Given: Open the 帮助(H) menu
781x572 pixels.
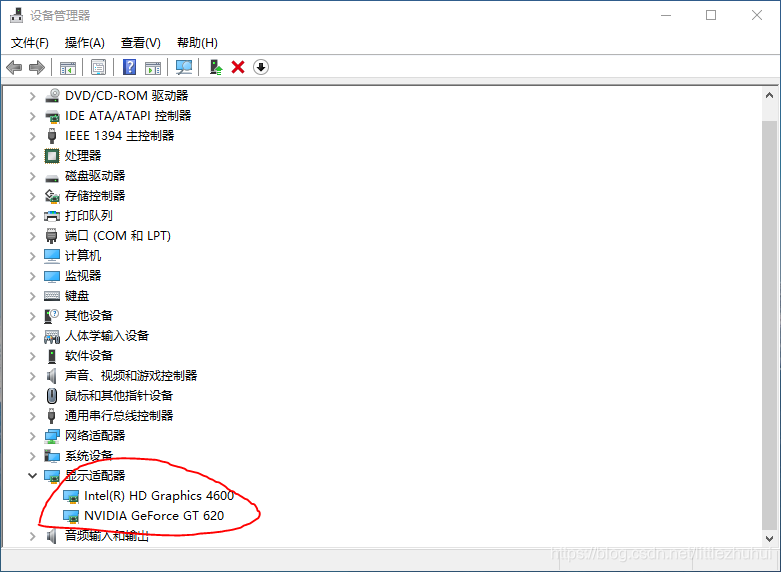Looking at the screenshot, I should tap(197, 43).
